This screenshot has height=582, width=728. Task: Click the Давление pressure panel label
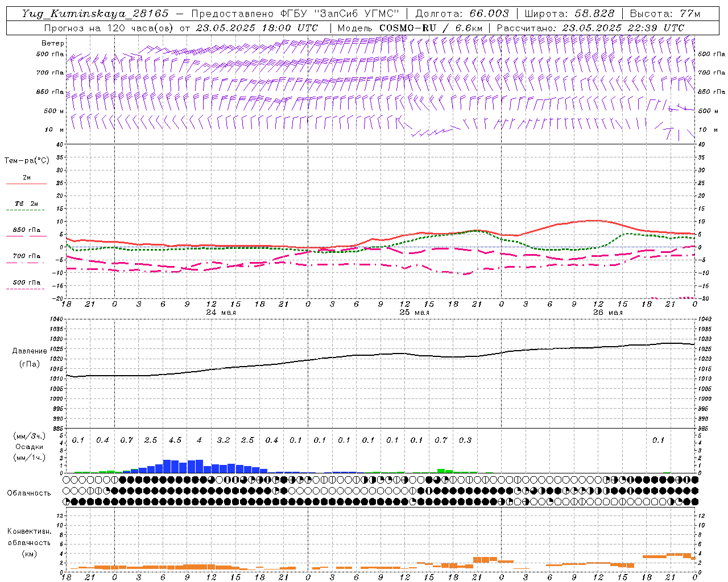pos(29,351)
